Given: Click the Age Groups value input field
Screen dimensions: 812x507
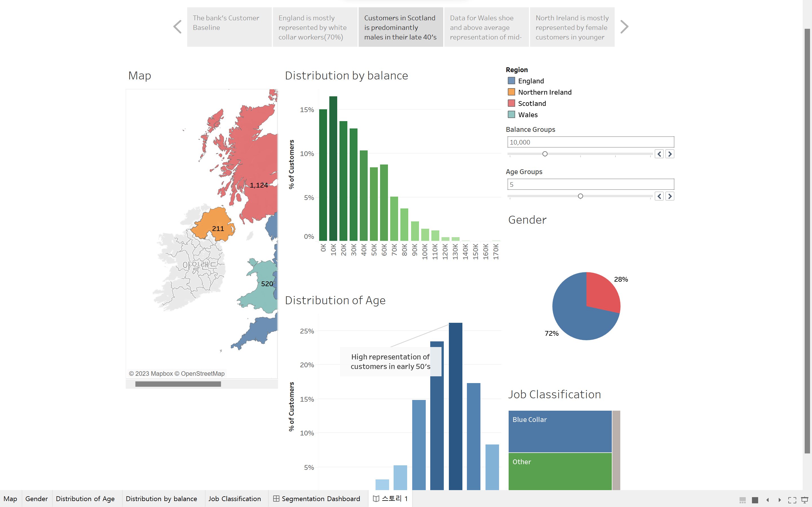Looking at the screenshot, I should [x=590, y=184].
